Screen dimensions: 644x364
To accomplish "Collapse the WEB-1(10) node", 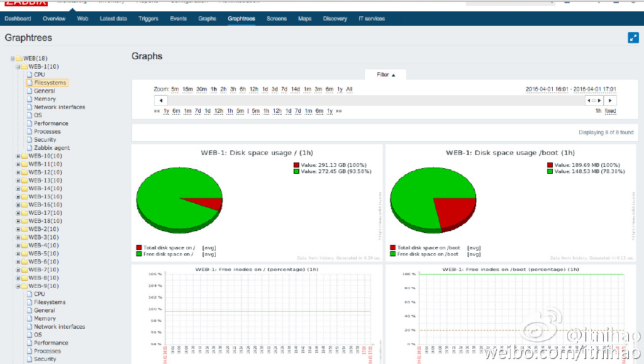I will tap(18, 67).
